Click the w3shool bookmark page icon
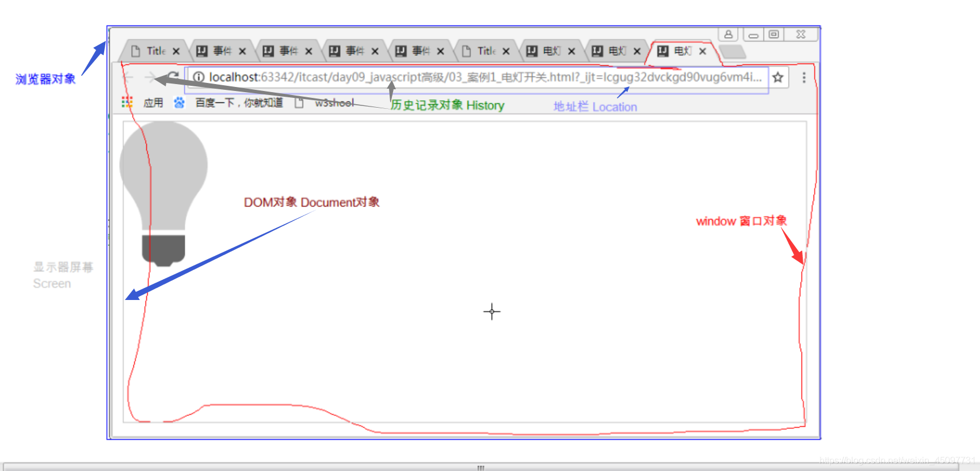This screenshot has width=980, height=471. pos(299,103)
